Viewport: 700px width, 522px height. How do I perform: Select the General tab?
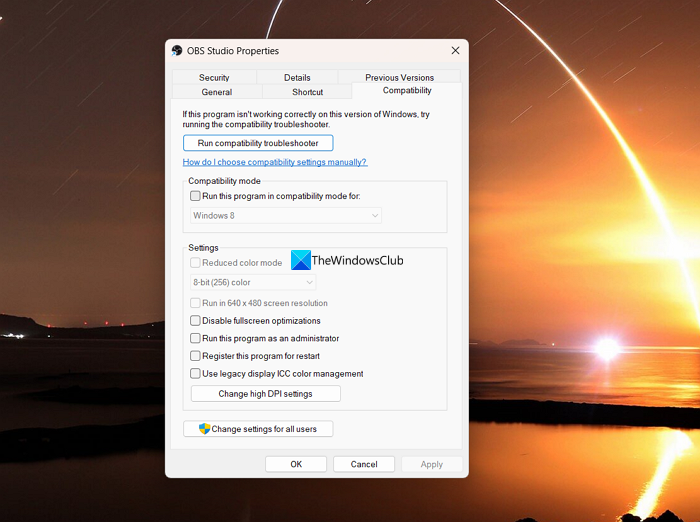click(217, 92)
